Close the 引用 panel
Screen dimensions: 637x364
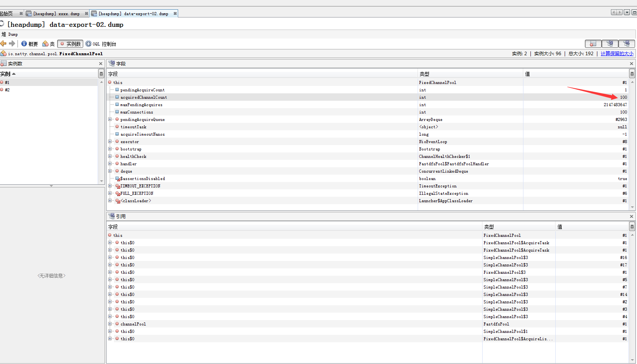(x=632, y=217)
